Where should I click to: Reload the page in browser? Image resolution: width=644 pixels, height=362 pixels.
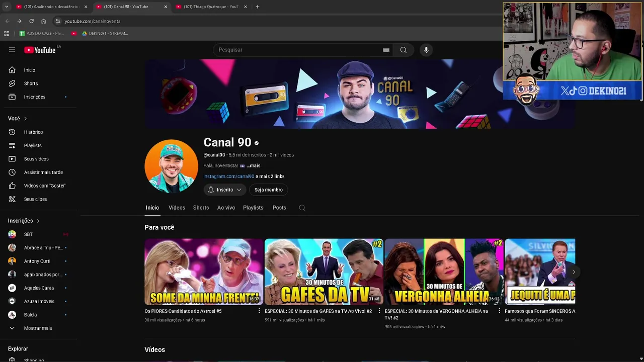click(x=31, y=21)
